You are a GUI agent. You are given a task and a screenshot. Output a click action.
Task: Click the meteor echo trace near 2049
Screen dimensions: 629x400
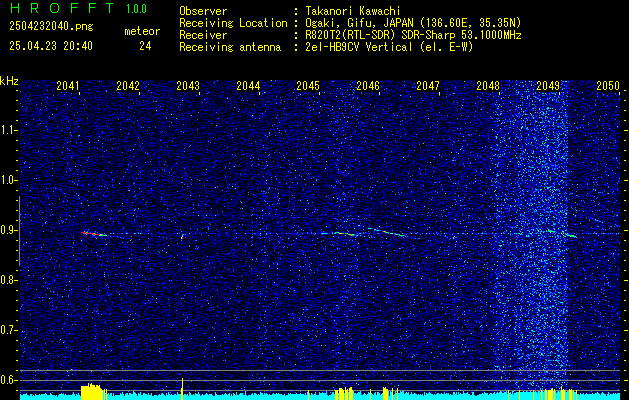tap(562, 233)
